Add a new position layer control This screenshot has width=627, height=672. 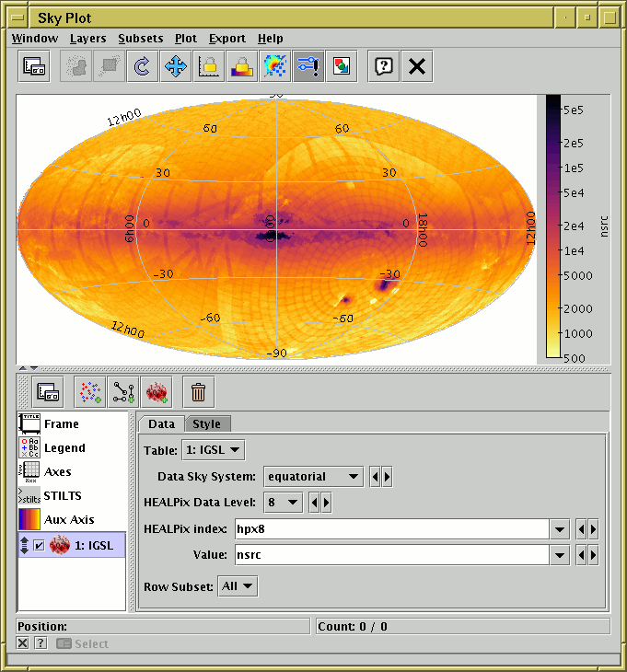point(89,393)
